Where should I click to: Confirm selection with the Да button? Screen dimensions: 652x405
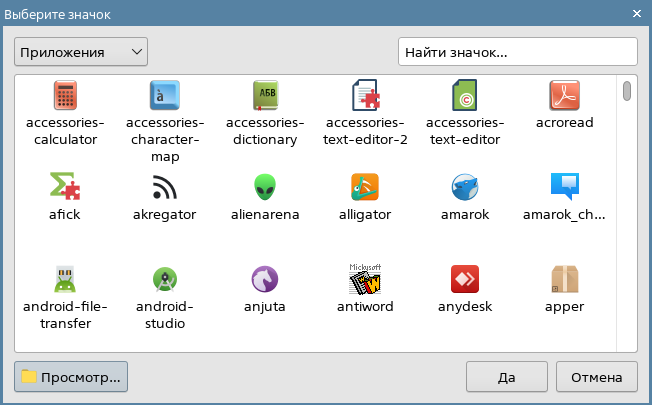[x=506, y=377]
